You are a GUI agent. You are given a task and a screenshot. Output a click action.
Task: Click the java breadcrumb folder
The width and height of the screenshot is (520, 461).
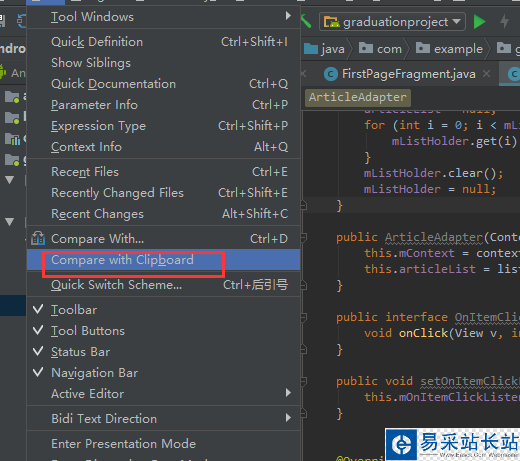(325, 49)
